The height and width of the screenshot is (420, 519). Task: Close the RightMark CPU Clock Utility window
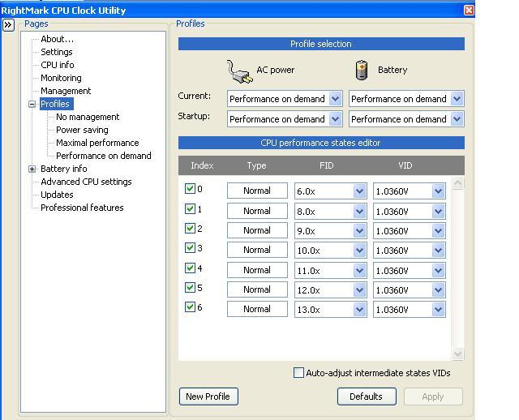pyautogui.click(x=469, y=10)
